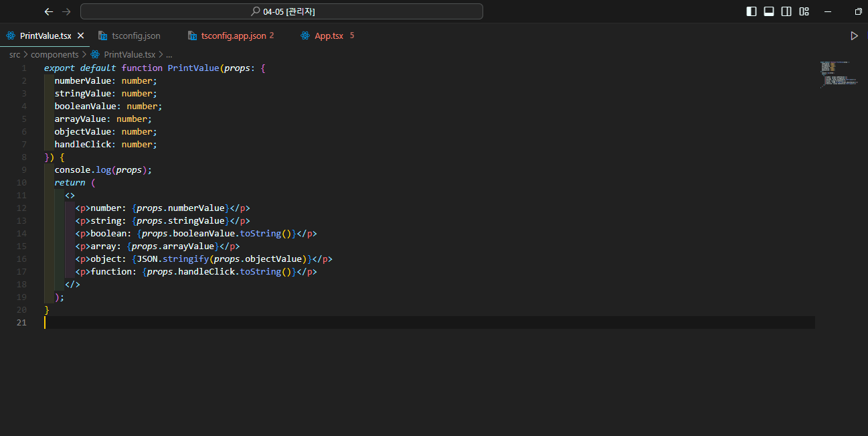Viewport: 868px width, 436px height.
Task: Switch to the tsconfig.json tab
Action: [x=136, y=35]
